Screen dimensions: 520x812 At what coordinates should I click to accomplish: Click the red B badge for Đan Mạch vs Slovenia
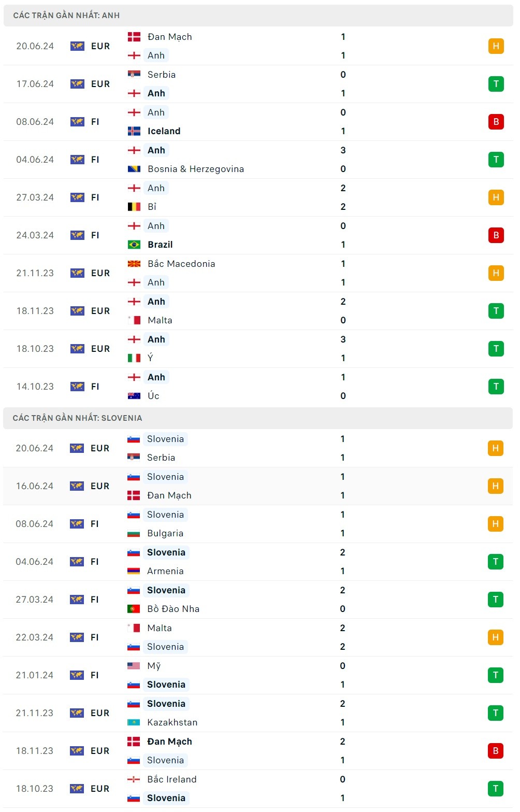pyautogui.click(x=495, y=751)
